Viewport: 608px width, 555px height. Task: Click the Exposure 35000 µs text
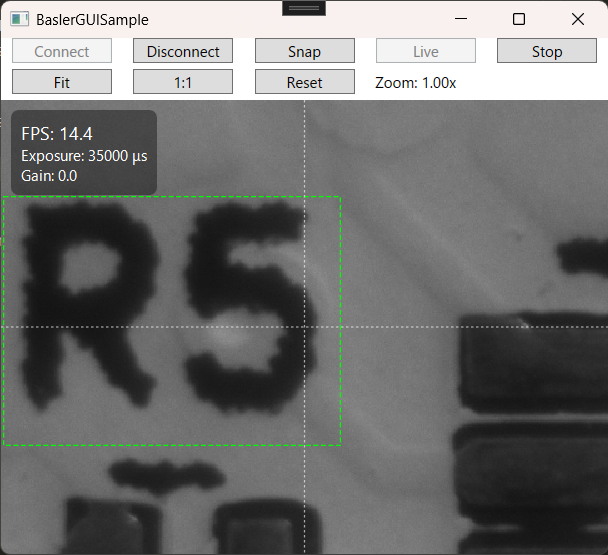[84, 156]
